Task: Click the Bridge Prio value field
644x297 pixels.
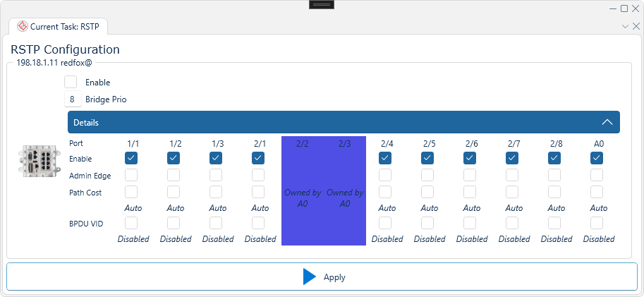Action: click(72, 99)
